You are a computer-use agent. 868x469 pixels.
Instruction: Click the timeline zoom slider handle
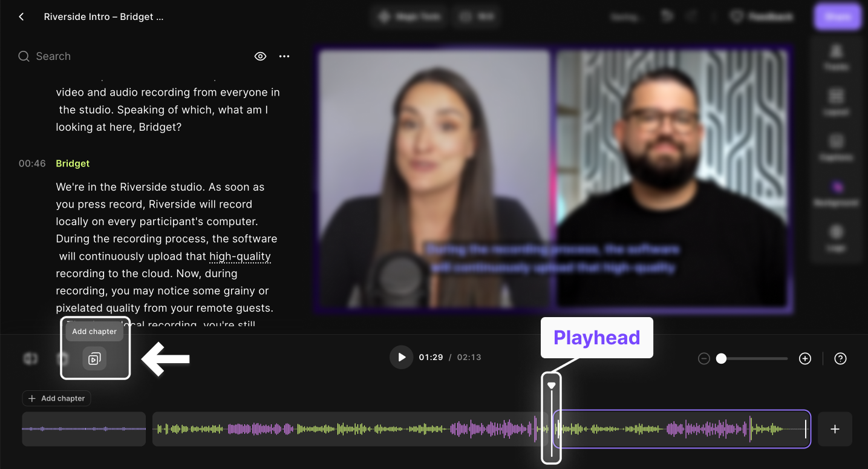(721, 358)
